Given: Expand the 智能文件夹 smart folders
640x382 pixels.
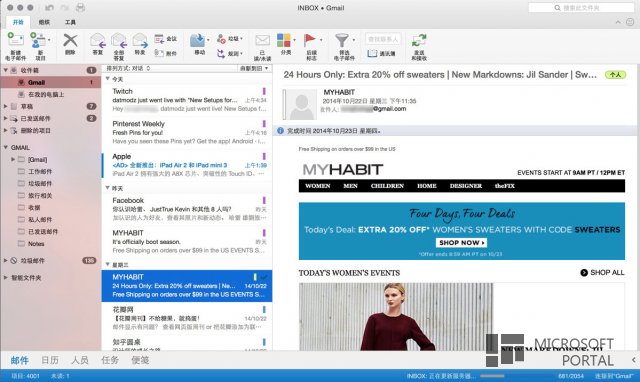Looking at the screenshot, I should click(x=6, y=278).
